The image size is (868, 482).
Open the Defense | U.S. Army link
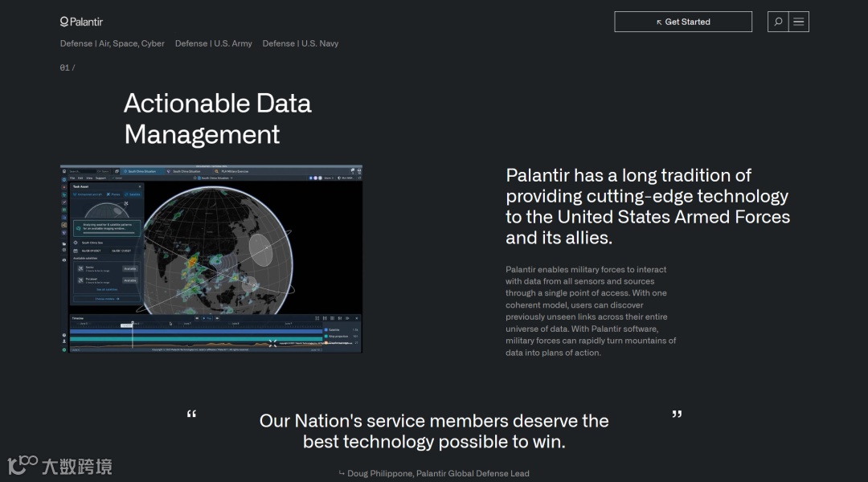[214, 43]
